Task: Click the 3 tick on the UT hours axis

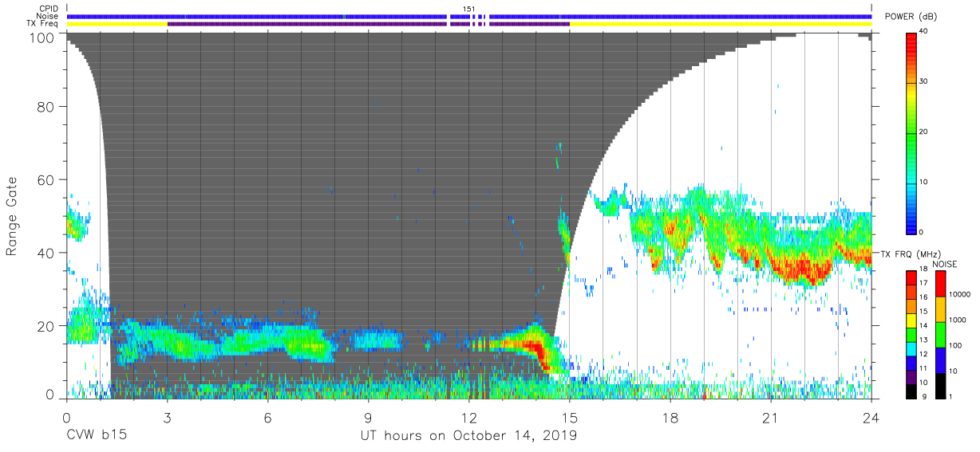Action: pyautogui.click(x=168, y=418)
